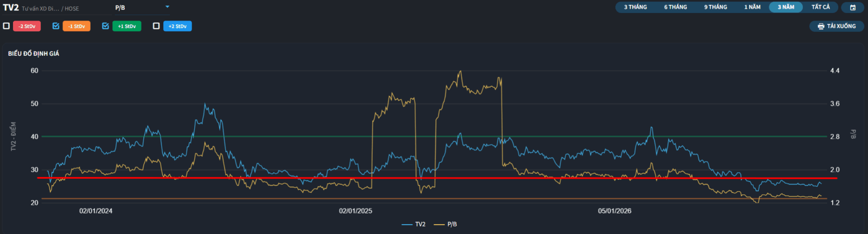Click the 3.6 right axis value
Screen dimensions: 868x234
835,103
